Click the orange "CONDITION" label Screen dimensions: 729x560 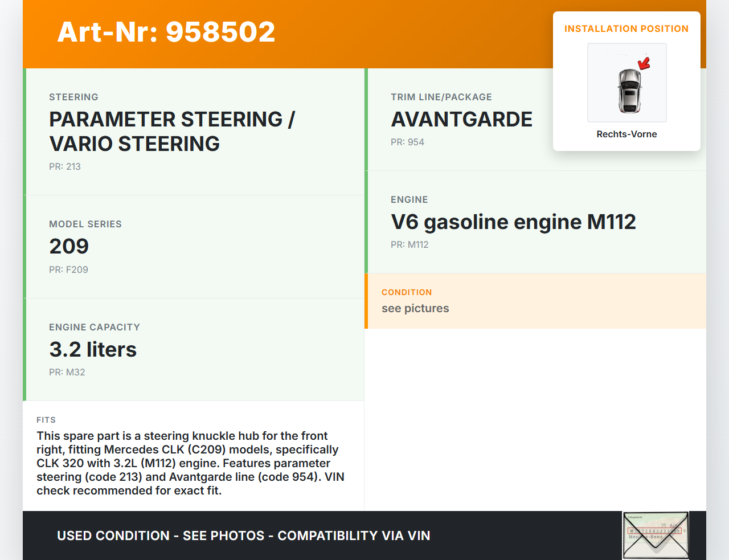point(407,292)
